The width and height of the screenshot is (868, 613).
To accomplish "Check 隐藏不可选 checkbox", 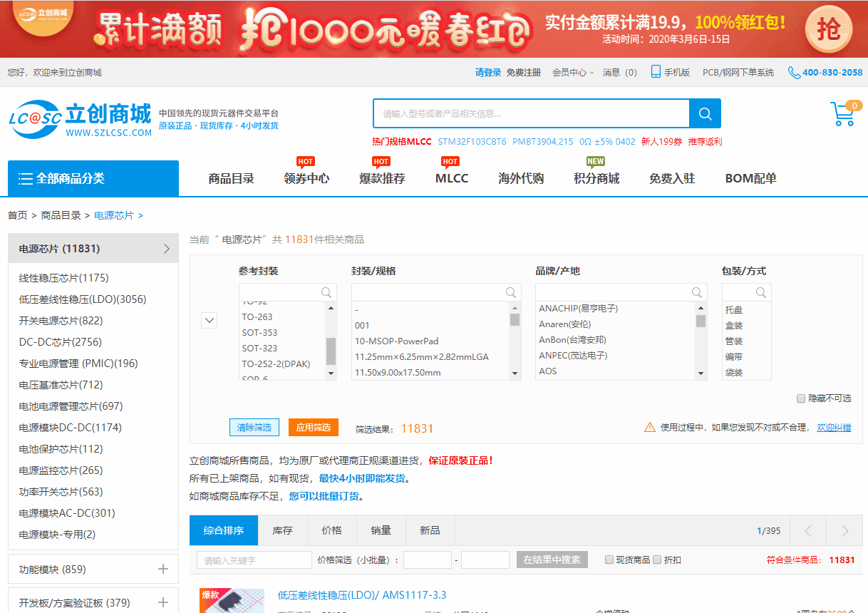I will 801,398.
